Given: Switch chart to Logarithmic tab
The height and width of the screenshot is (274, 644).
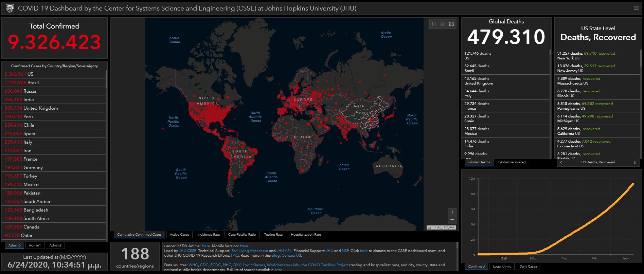Looking at the screenshot, I should [502, 267].
